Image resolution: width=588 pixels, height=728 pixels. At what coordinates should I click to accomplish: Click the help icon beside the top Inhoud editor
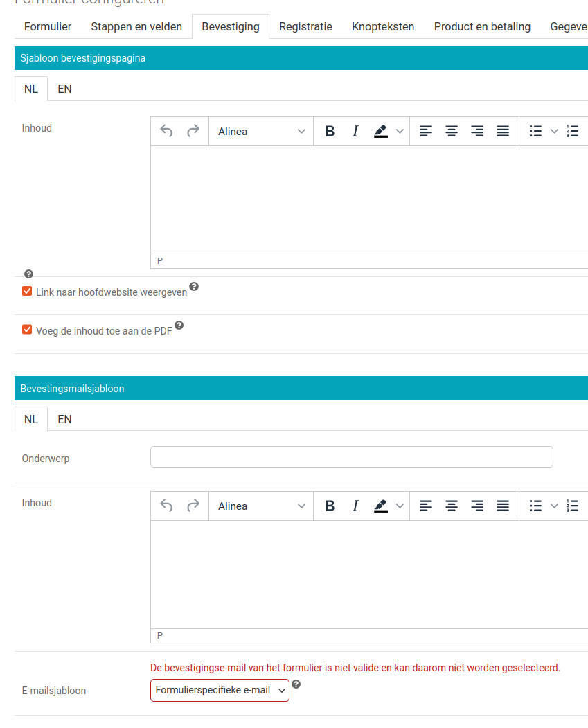(x=28, y=274)
